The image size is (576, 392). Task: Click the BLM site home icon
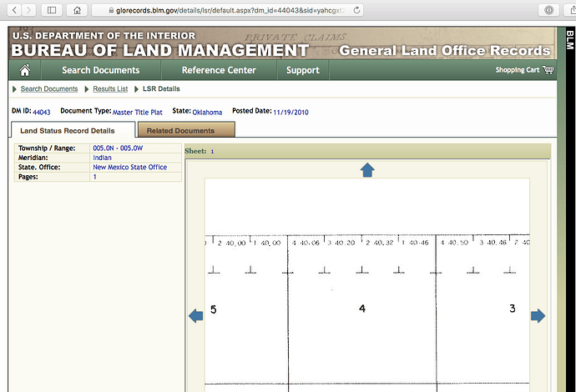tap(24, 70)
